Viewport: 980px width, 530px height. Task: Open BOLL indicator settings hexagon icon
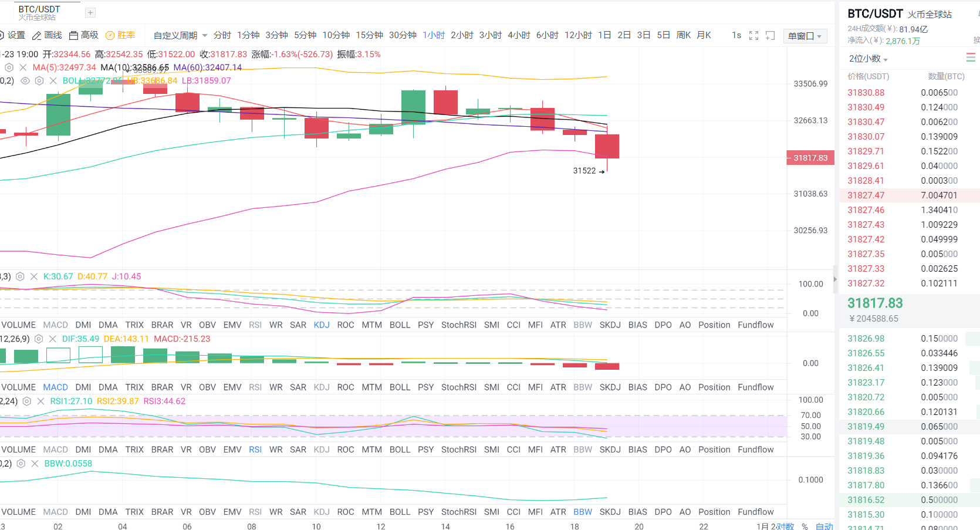pyautogui.click(x=39, y=81)
